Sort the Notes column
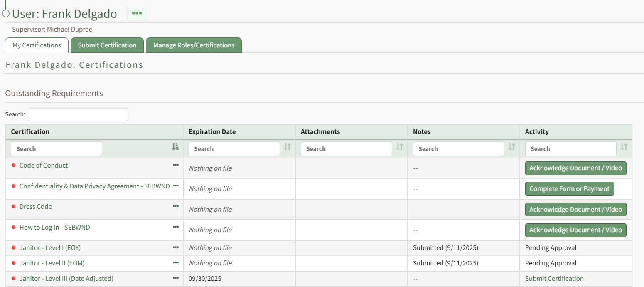The height and width of the screenshot is (287, 644). click(512, 147)
